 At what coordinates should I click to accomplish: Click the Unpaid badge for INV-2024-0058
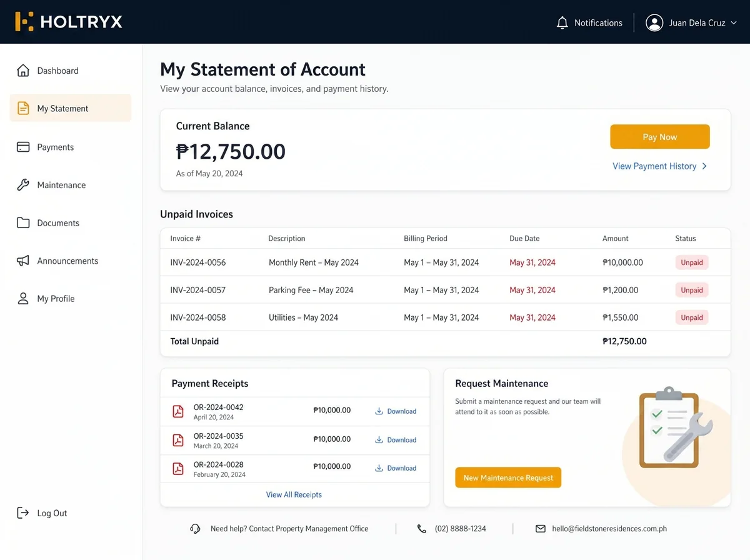[x=692, y=317]
